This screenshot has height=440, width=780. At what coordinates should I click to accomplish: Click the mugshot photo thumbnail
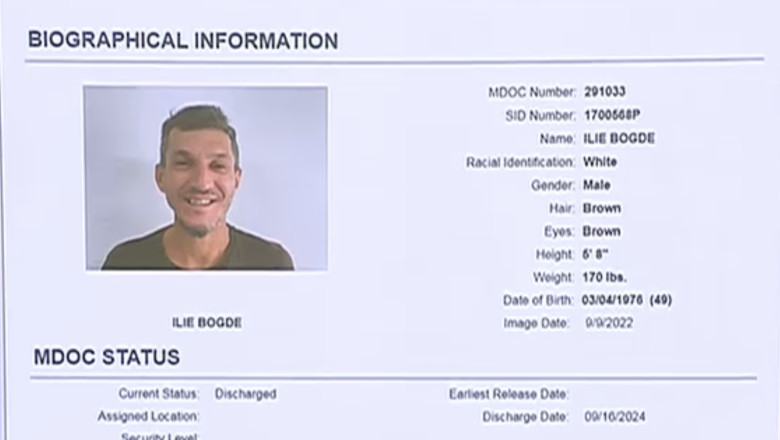pyautogui.click(x=205, y=178)
